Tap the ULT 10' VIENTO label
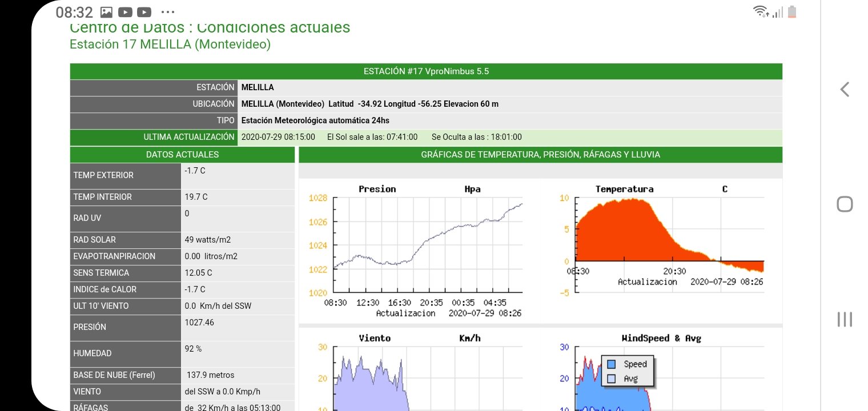Screen dimensions: 868x411 coord(126,306)
